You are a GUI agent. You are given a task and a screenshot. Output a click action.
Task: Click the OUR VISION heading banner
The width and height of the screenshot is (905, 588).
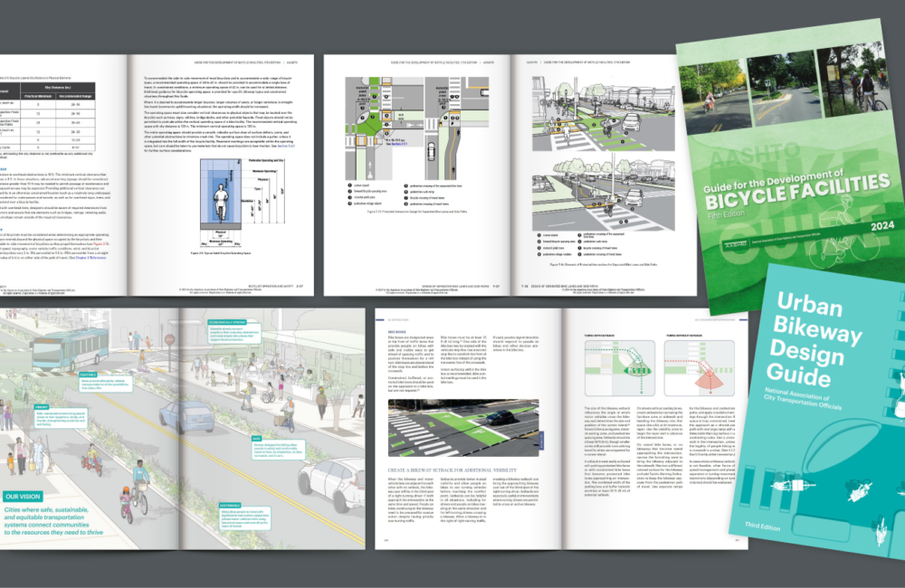(23, 496)
